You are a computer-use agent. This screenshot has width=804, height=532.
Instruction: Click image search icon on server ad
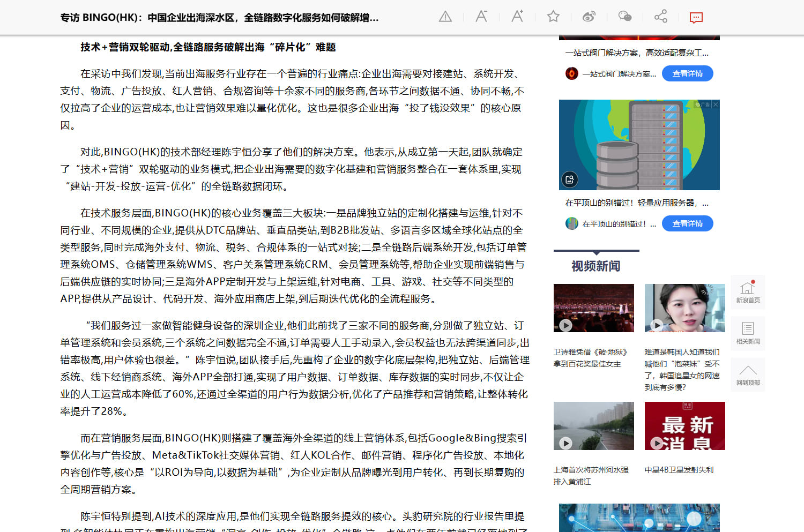(570, 179)
